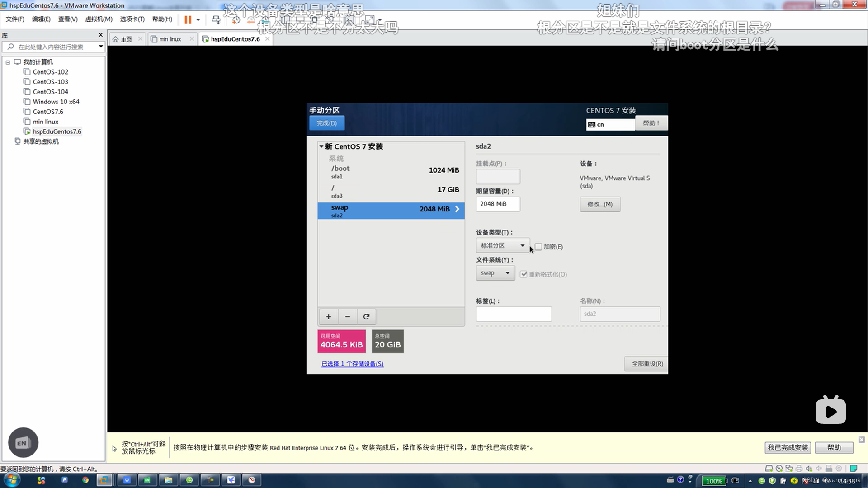This screenshot has height=488, width=868.
Task: Click the plus add mount point button
Action: point(329,317)
